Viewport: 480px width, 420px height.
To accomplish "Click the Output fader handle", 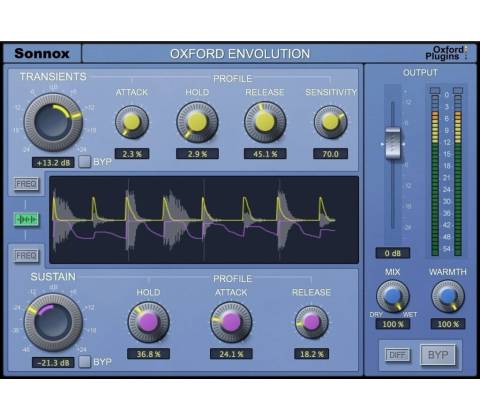I will [393, 143].
